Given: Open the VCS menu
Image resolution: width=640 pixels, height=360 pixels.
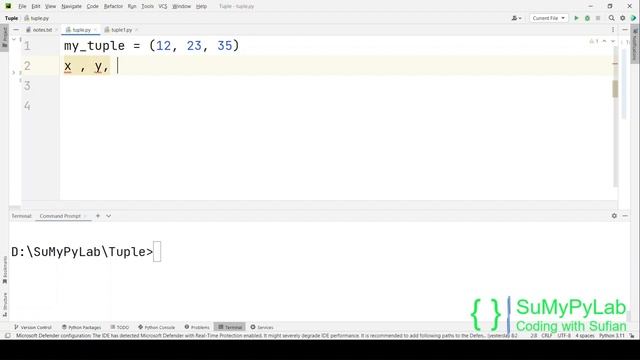Looking at the screenshot, I should (x=163, y=6).
